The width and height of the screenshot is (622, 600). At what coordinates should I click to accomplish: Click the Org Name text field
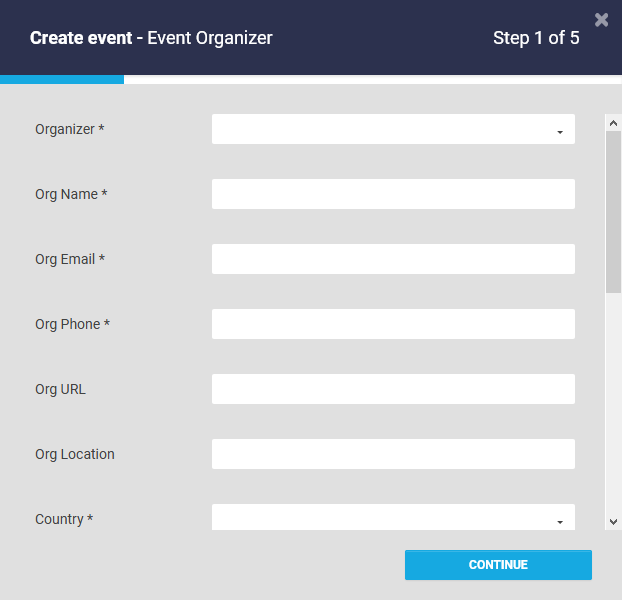pos(393,194)
